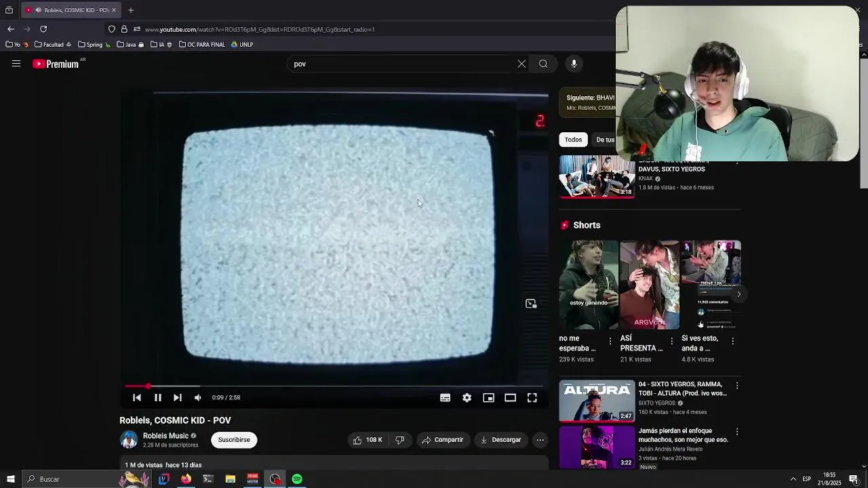Open the 'Si ves esto, anda a' Short
Screen dimensions: 868x488
tap(711, 285)
